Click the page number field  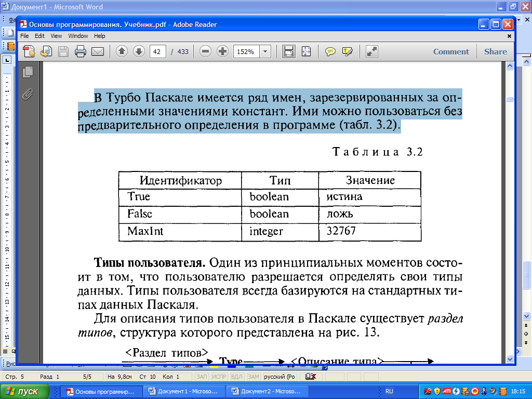[x=157, y=51]
